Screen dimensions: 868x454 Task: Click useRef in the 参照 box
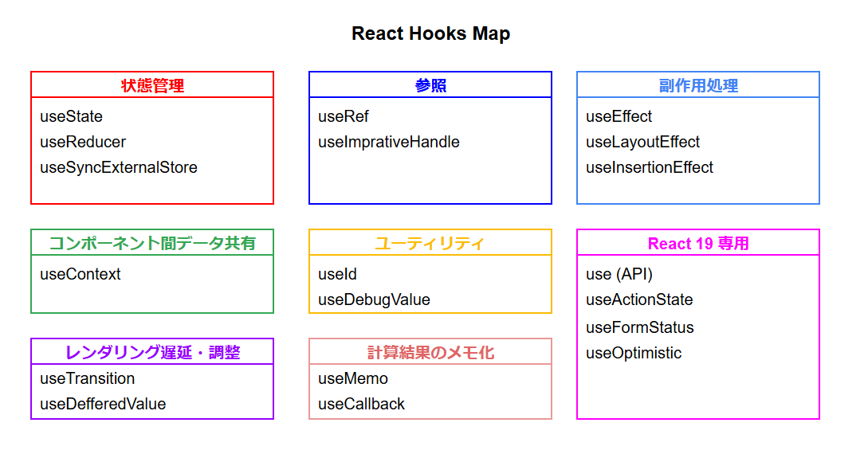(x=344, y=116)
